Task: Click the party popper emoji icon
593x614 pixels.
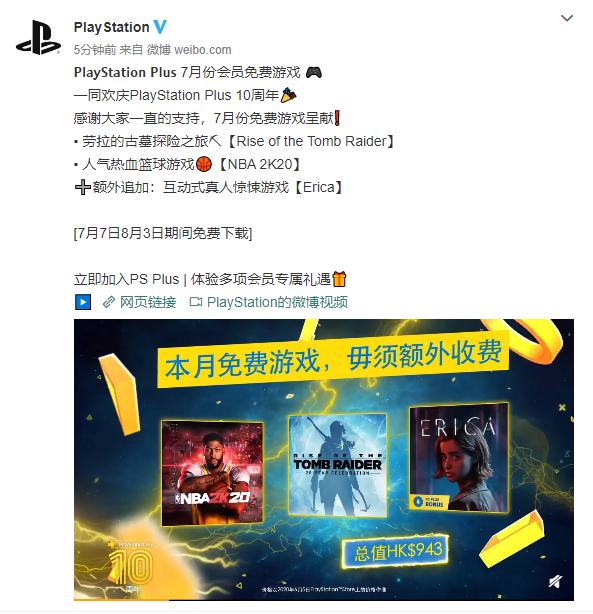Action: [289, 95]
